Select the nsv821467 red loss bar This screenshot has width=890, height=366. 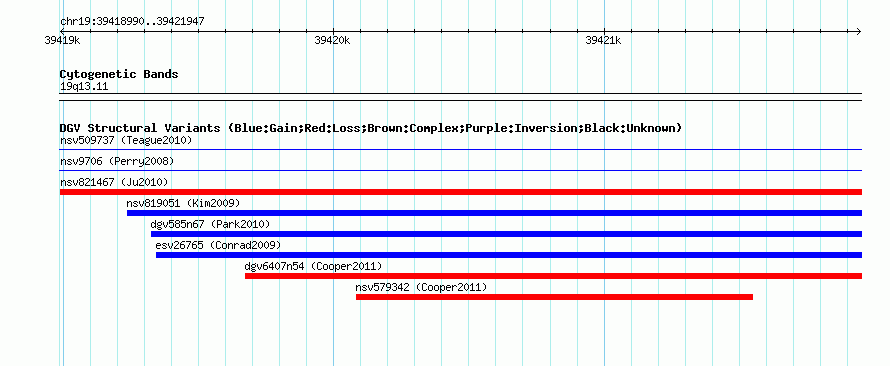coord(461,192)
